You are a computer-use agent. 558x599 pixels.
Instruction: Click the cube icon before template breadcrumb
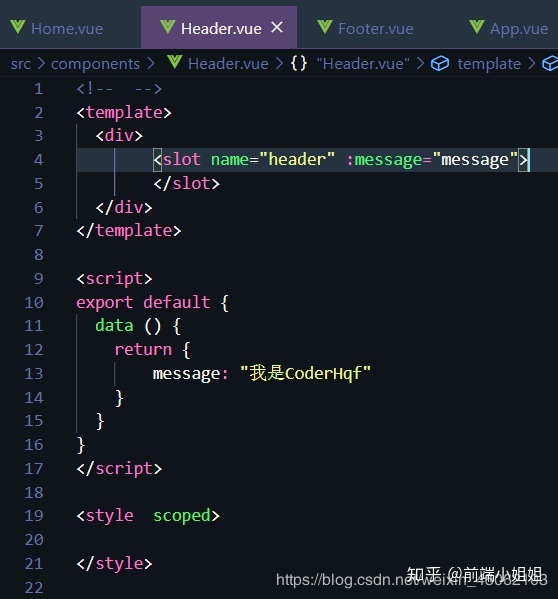tap(440, 63)
